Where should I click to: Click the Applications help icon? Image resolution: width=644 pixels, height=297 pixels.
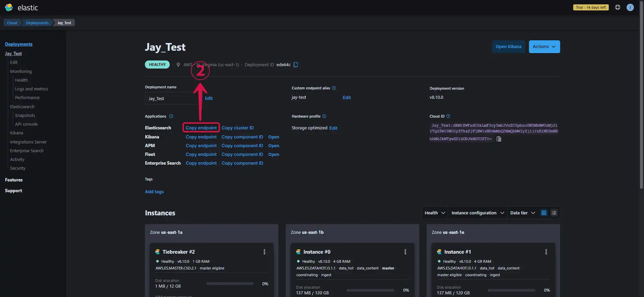click(171, 116)
